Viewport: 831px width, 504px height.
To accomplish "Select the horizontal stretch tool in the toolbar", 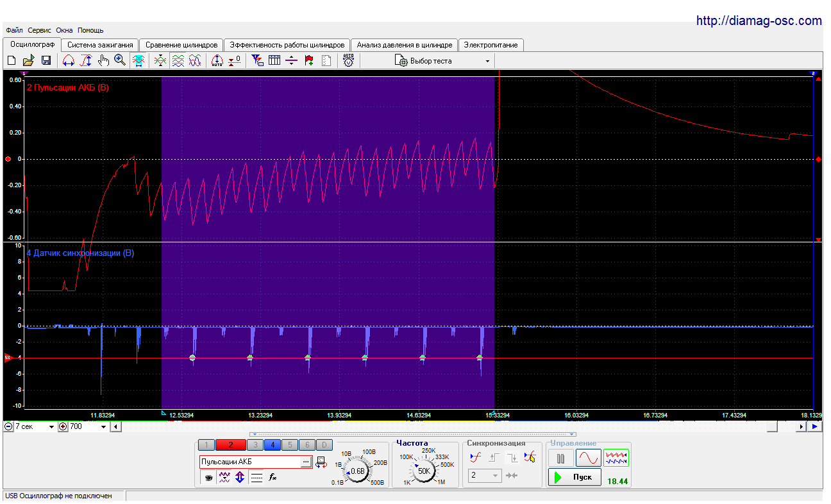I will coord(68,60).
